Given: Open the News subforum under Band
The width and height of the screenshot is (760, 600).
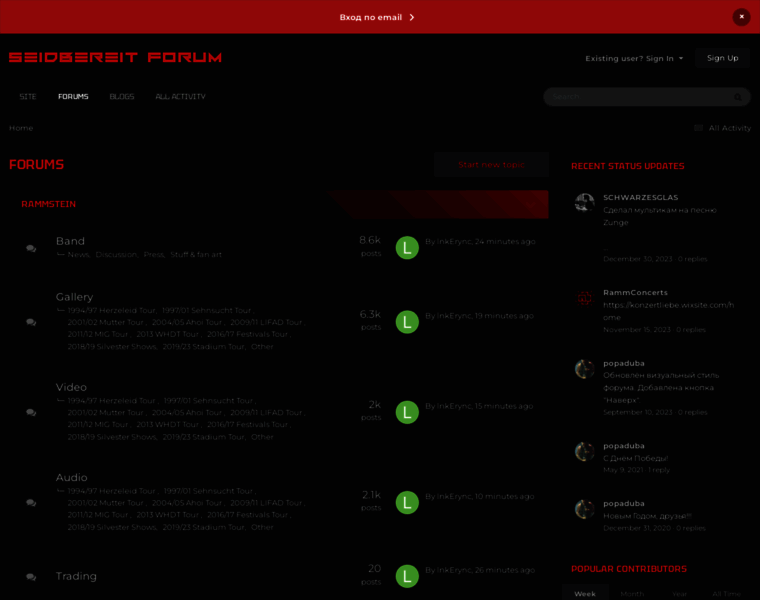Looking at the screenshot, I should point(78,254).
